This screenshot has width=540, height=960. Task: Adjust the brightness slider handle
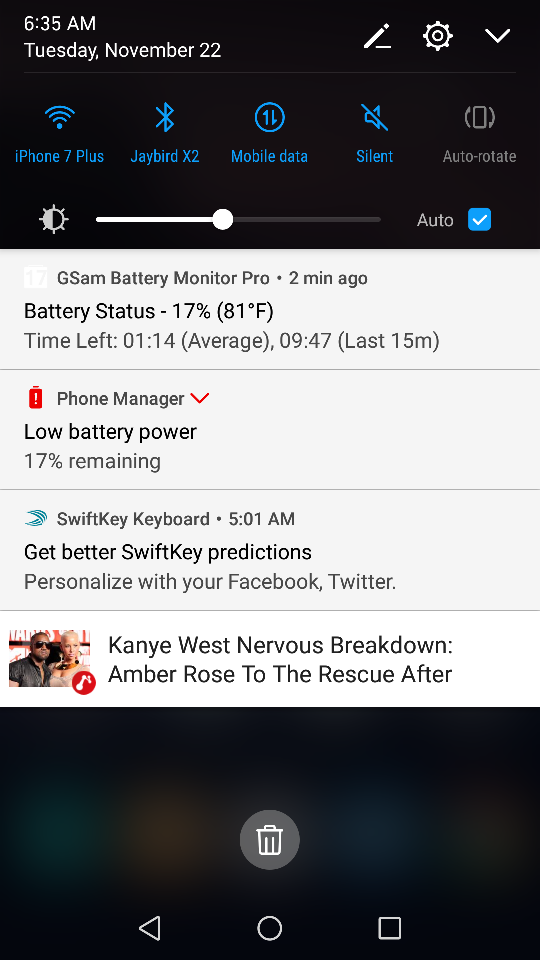(223, 219)
